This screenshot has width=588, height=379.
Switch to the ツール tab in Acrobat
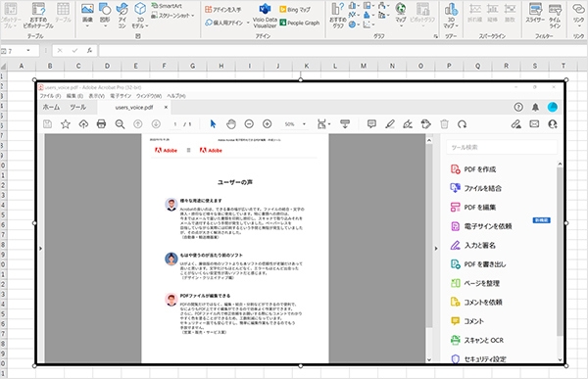[78, 107]
